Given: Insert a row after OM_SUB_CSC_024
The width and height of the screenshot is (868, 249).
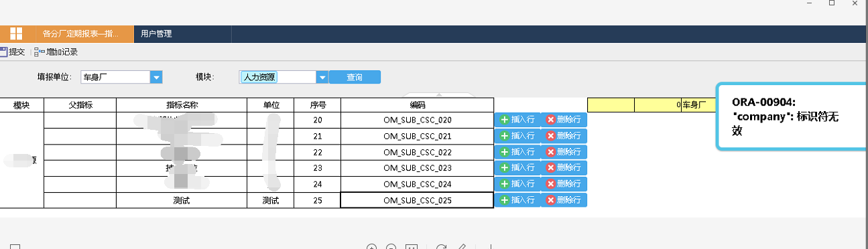Looking at the screenshot, I should pyautogui.click(x=517, y=184).
